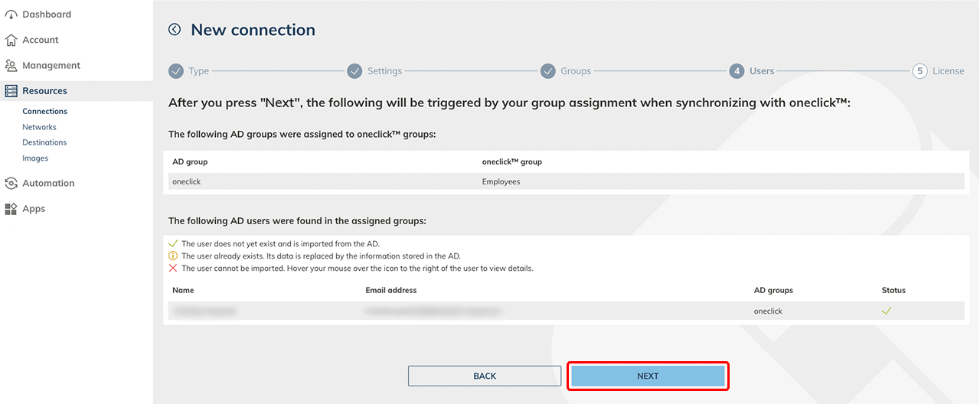Click the Account house icon
Viewport: 980px width, 404px height.
(11, 40)
